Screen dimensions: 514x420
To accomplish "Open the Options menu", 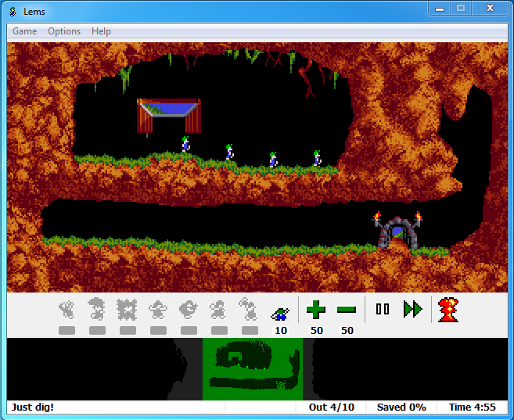I will 64,31.
